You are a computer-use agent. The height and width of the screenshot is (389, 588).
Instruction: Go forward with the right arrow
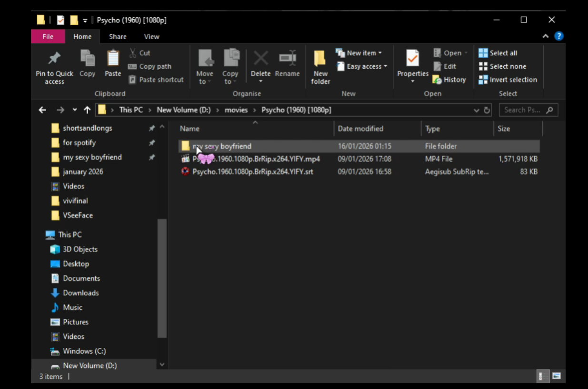point(60,110)
